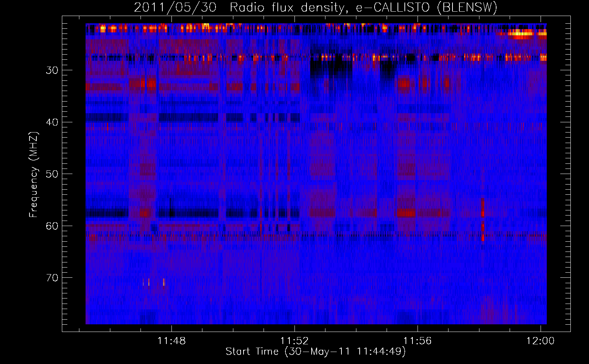Click the 30 frequency tick label
This screenshot has width=589, height=364.
52,70
